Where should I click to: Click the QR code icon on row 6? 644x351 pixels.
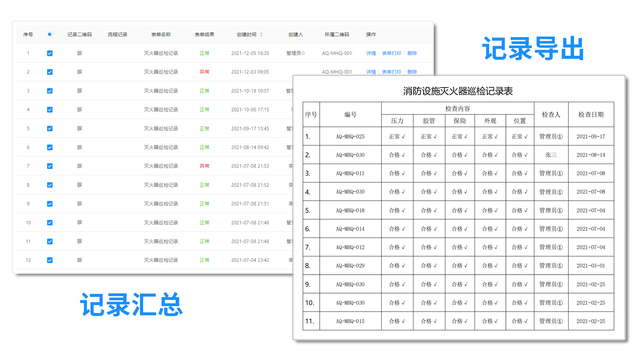coord(79,147)
